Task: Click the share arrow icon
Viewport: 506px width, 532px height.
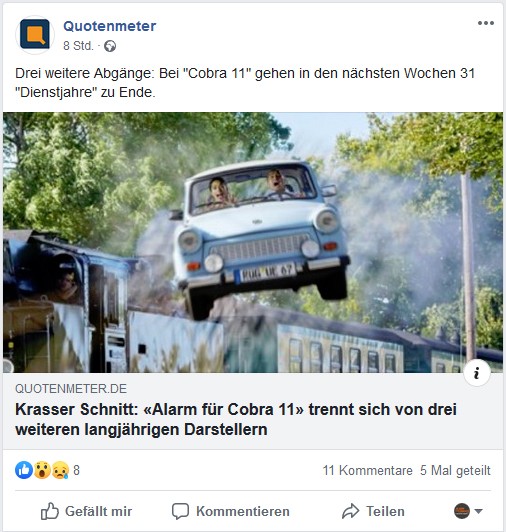Action: pyautogui.click(x=351, y=511)
